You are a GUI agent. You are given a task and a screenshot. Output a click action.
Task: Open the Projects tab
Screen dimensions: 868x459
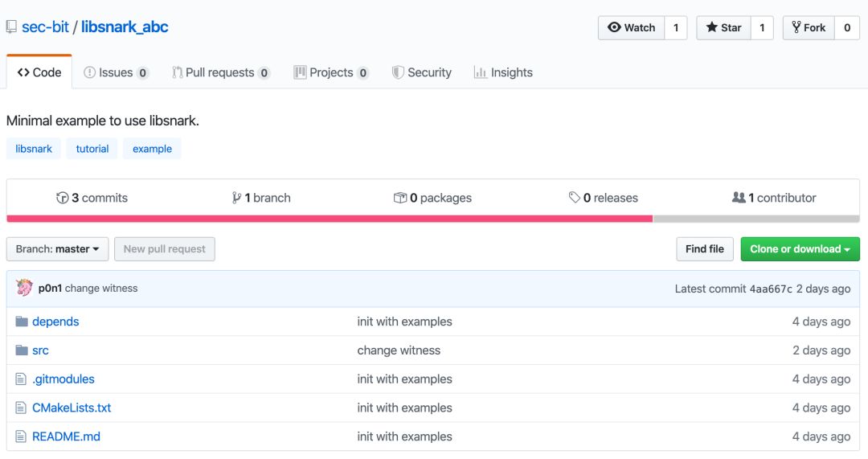[x=331, y=72]
